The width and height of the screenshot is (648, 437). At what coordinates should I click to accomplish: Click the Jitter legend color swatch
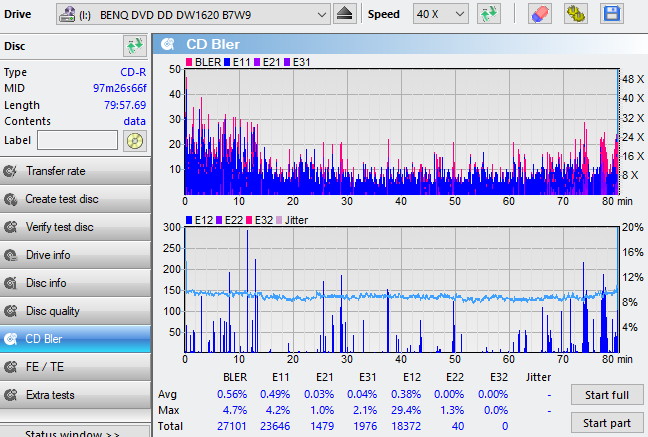point(279,220)
